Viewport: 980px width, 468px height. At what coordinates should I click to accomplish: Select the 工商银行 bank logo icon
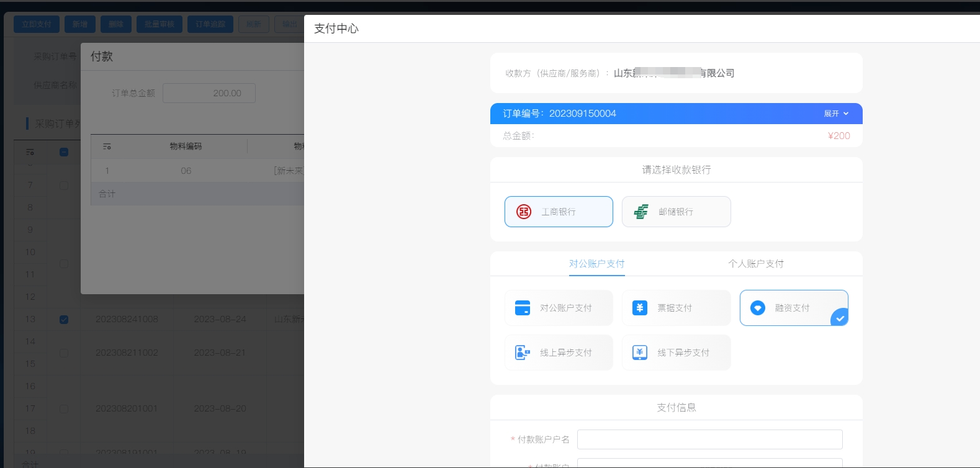524,212
